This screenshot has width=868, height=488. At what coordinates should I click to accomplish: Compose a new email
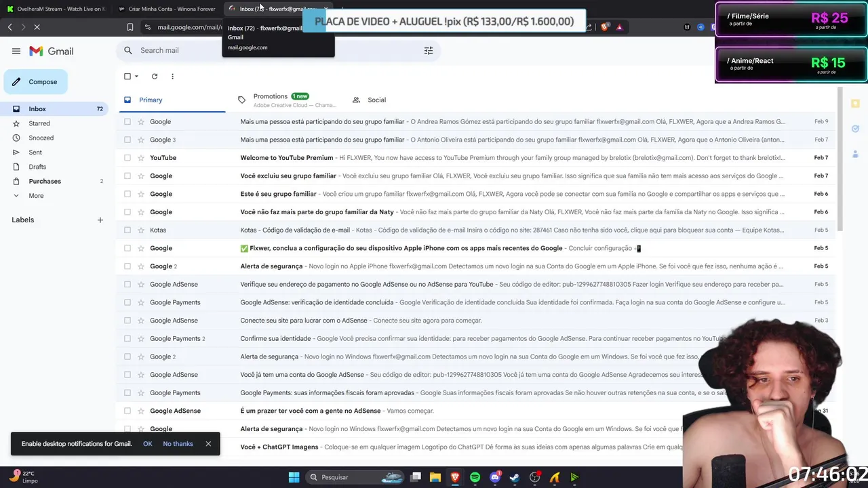pos(36,82)
